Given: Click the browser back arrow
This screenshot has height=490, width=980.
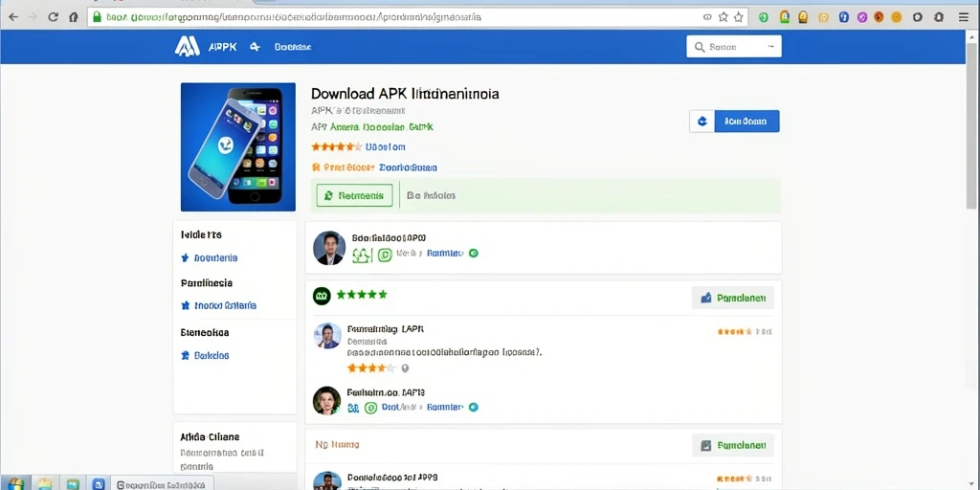Looking at the screenshot, I should click(x=13, y=17).
